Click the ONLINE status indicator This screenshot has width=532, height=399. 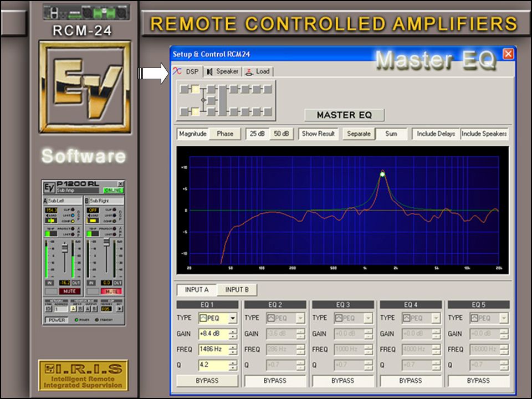113,190
